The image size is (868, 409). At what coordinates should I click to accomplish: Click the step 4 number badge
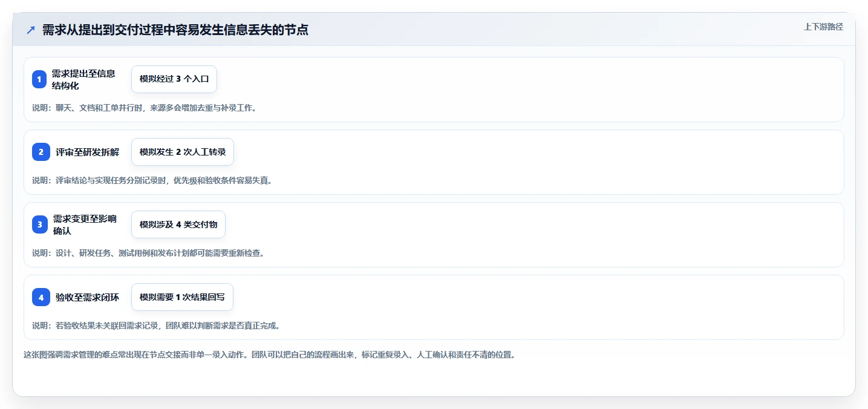[41, 297]
